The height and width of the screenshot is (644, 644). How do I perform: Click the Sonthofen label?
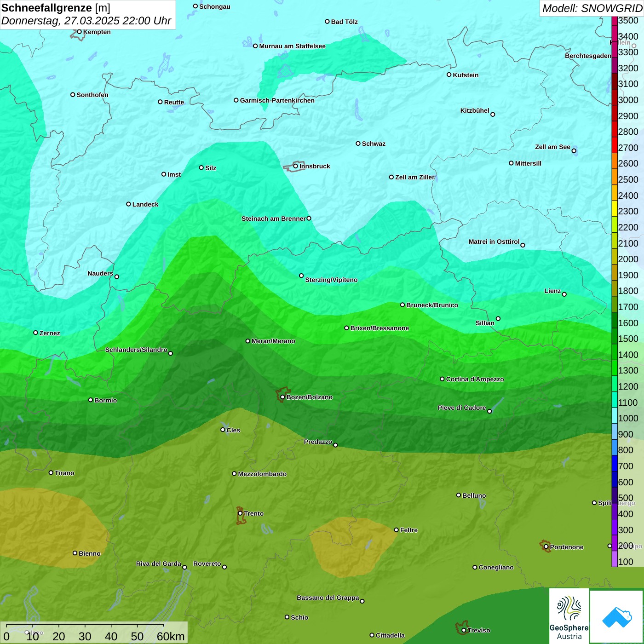(x=92, y=95)
